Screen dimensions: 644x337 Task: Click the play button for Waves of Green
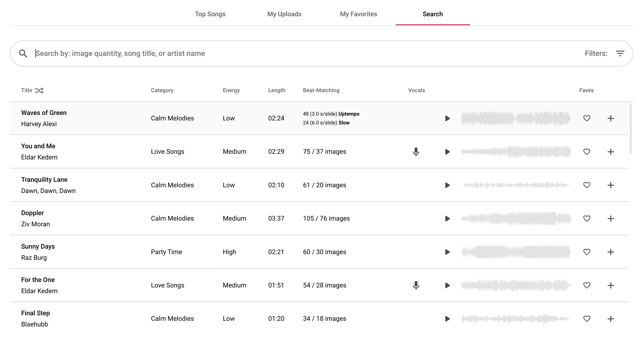pyautogui.click(x=447, y=119)
